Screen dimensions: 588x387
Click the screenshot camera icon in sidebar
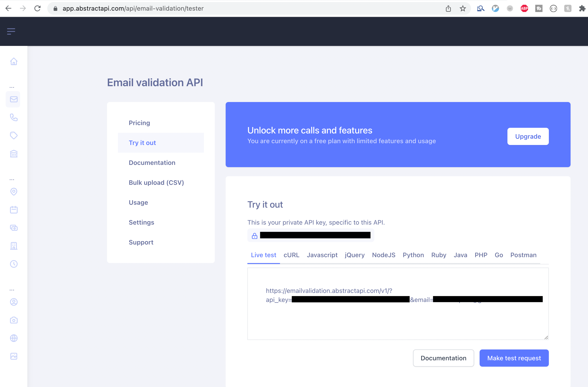pos(14,320)
